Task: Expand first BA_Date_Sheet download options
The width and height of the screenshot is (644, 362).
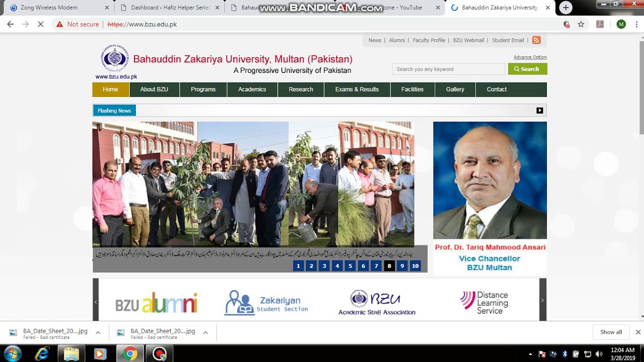Action: tap(98, 332)
